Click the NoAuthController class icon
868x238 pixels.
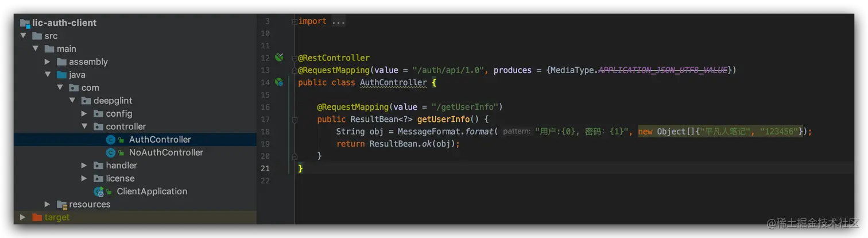pos(111,152)
